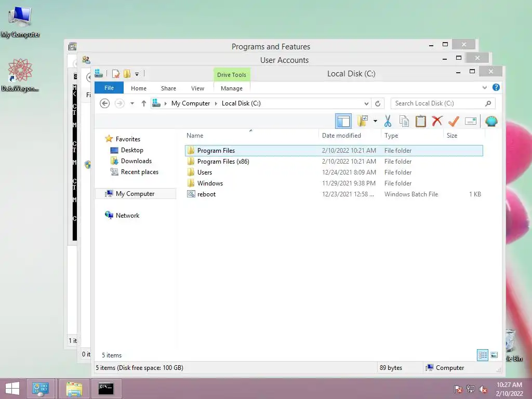Click the teal shell icon in toolbar
This screenshot has width=532, height=399.
click(x=491, y=121)
